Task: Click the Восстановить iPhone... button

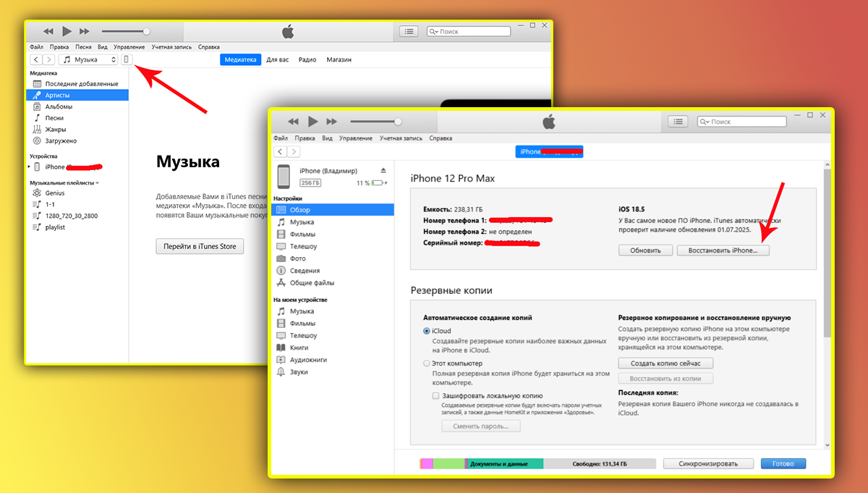Action: pyautogui.click(x=723, y=250)
